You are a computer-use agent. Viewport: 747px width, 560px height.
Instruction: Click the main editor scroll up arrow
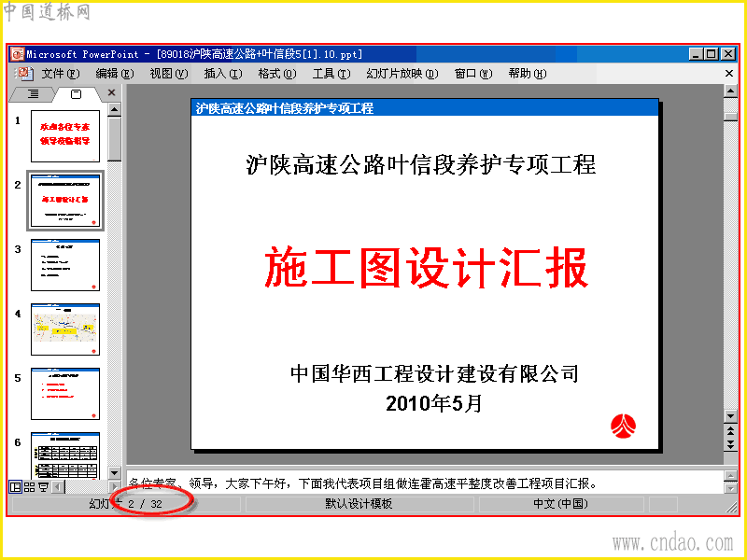(730, 91)
